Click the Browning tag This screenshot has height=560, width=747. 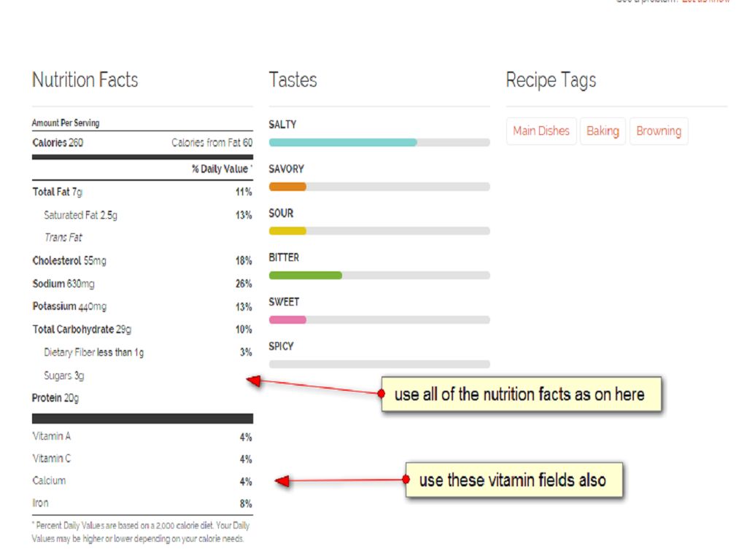pyautogui.click(x=659, y=131)
